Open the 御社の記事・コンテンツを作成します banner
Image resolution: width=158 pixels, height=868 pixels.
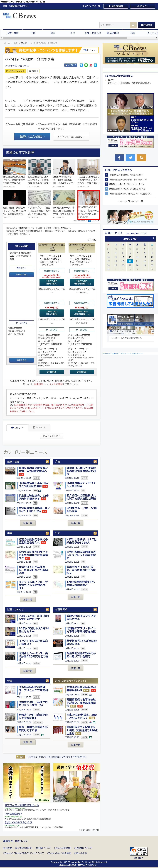pyautogui.click(x=51, y=50)
